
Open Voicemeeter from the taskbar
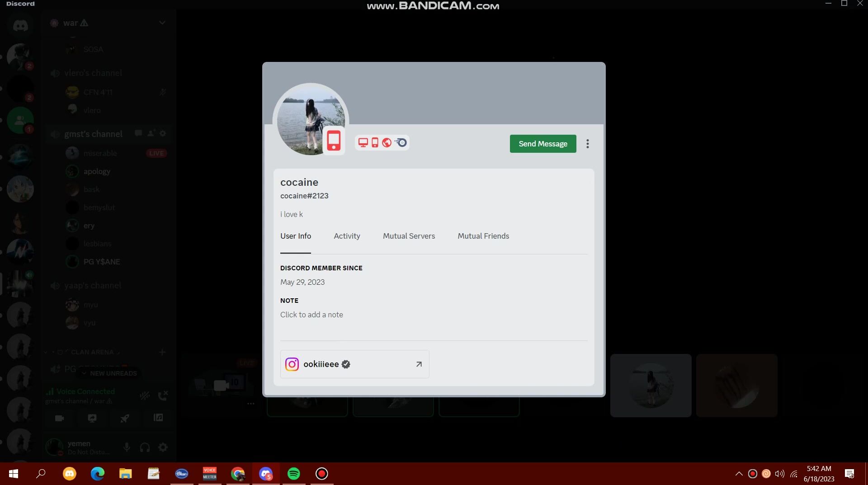pyautogui.click(x=210, y=474)
